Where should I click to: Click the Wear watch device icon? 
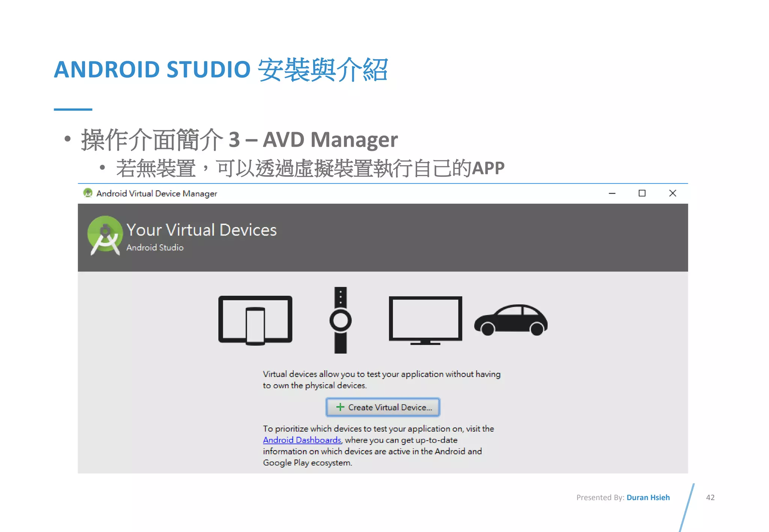click(341, 320)
